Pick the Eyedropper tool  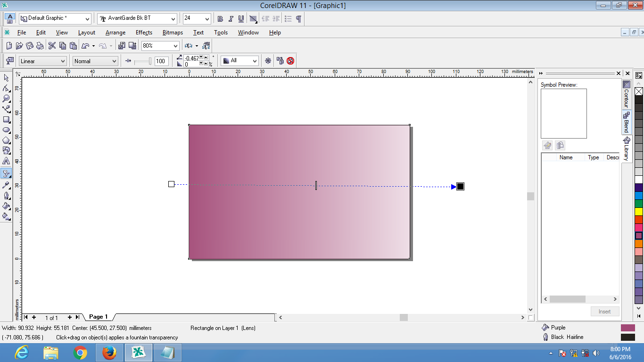6,185
